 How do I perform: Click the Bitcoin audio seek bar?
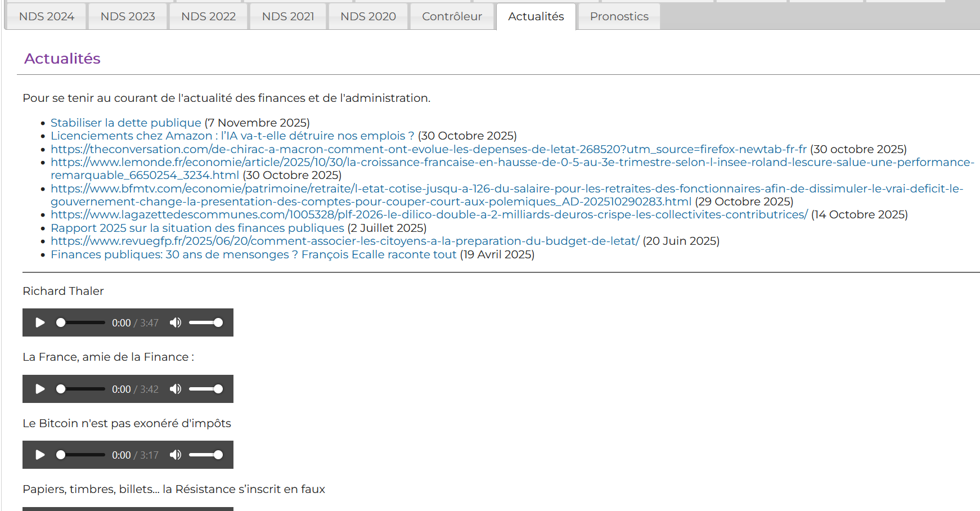tap(80, 455)
